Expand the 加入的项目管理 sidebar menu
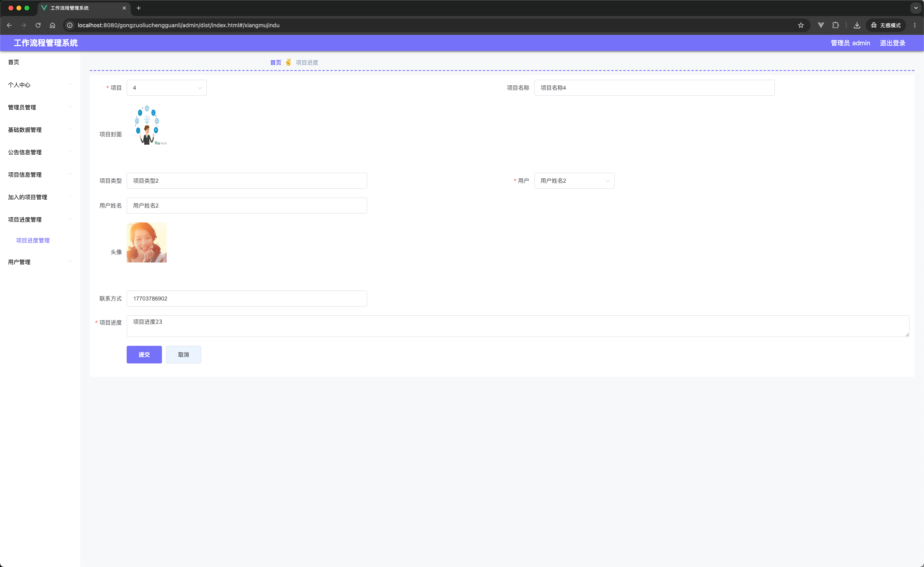 [40, 197]
